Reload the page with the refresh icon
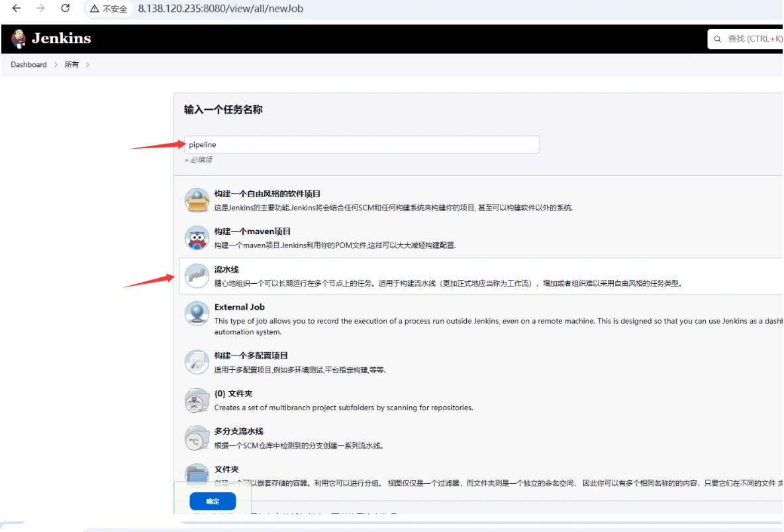784x532 pixels. coord(65,9)
